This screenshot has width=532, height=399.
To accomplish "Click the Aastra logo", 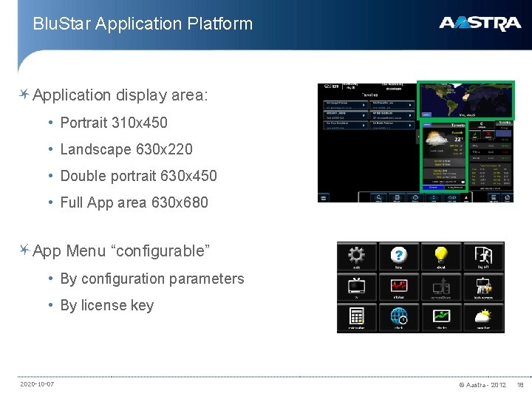I will click(480, 24).
